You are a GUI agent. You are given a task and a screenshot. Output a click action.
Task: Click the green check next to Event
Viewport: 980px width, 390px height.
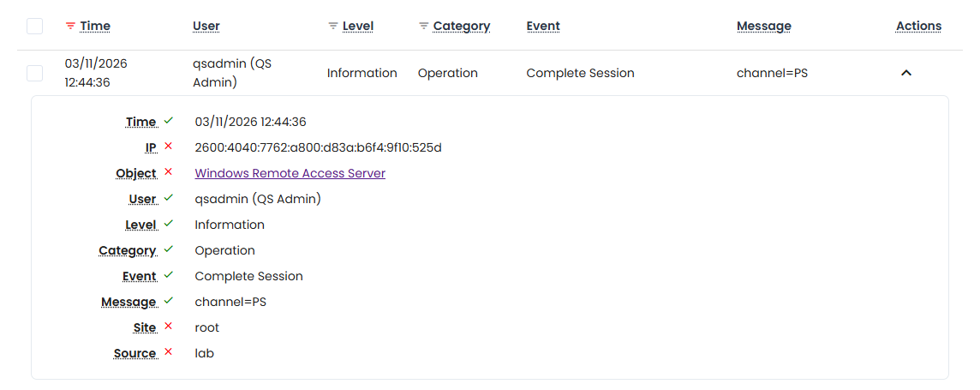coord(169,275)
